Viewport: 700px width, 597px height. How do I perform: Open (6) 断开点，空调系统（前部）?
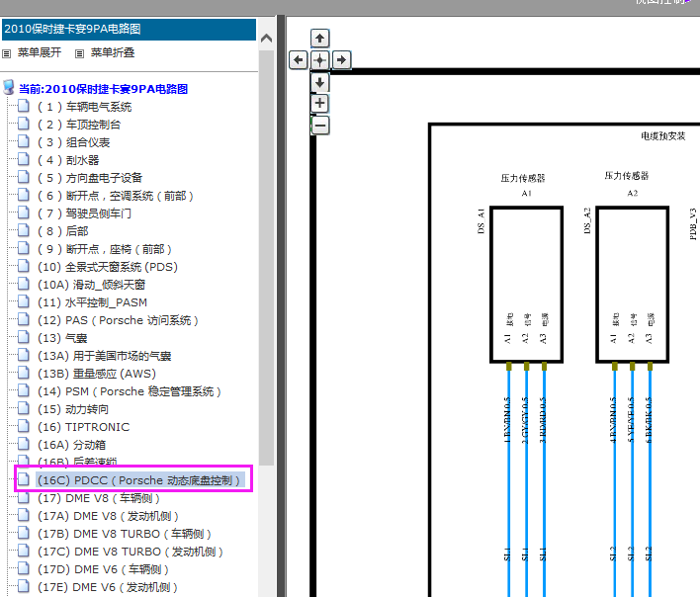116,196
